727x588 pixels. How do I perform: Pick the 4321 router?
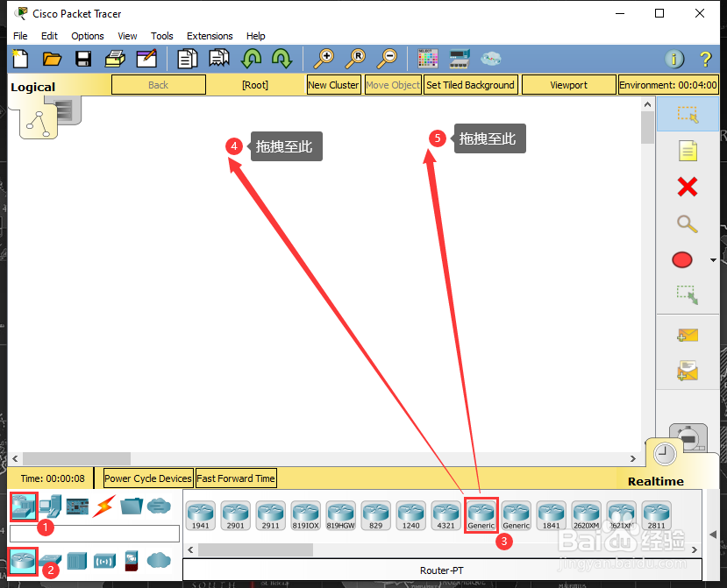tap(446, 515)
